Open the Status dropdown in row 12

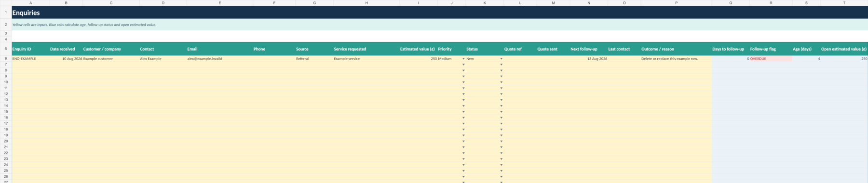pos(501,94)
